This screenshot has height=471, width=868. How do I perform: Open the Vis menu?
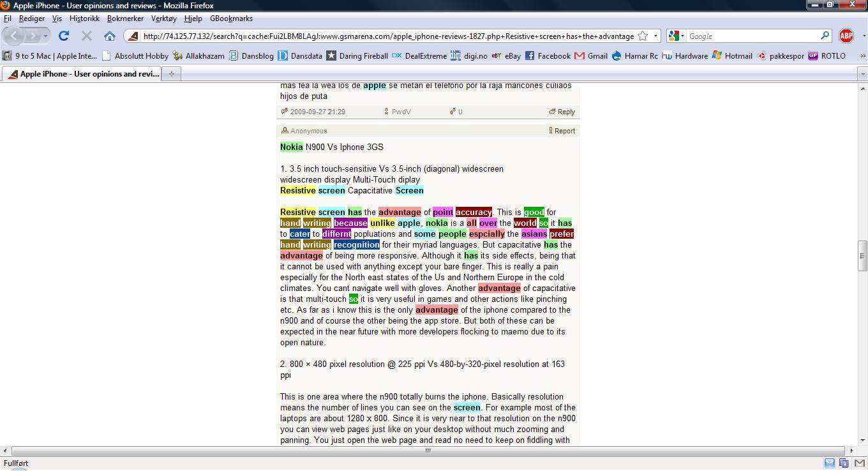57,19
